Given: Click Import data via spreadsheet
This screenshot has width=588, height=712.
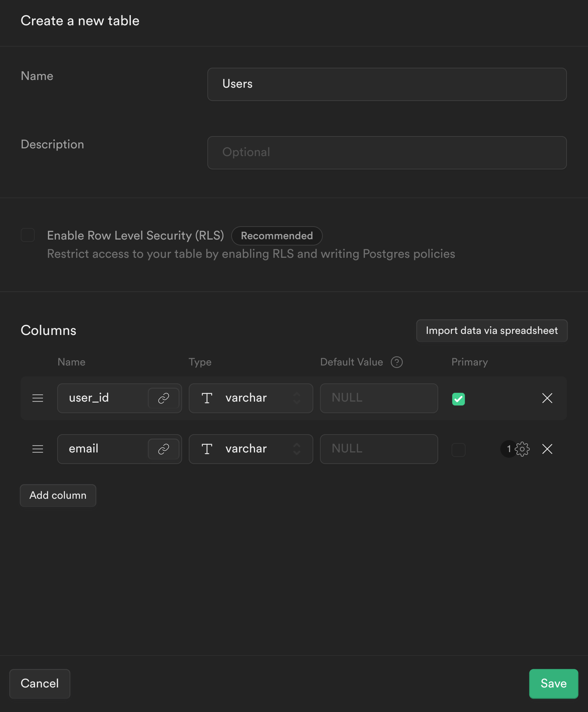Looking at the screenshot, I should [492, 330].
